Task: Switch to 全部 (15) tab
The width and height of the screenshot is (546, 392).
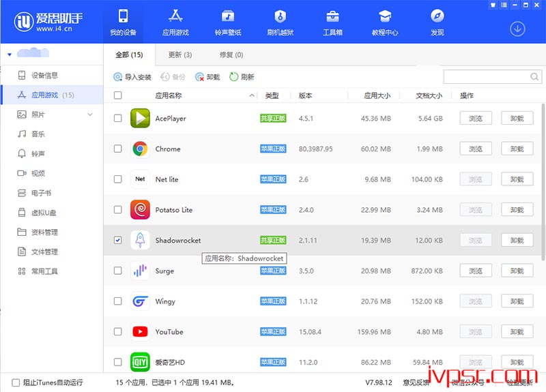Action: pos(129,55)
